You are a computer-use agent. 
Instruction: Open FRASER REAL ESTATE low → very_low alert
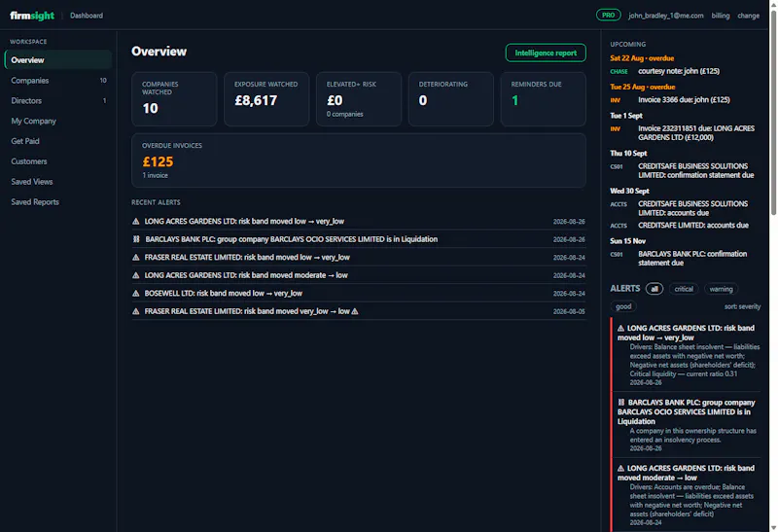359,257
